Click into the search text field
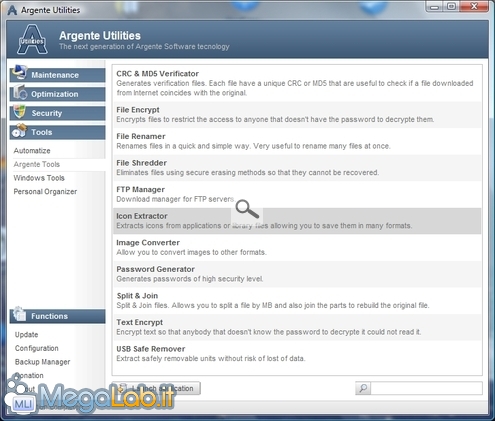 coord(426,388)
